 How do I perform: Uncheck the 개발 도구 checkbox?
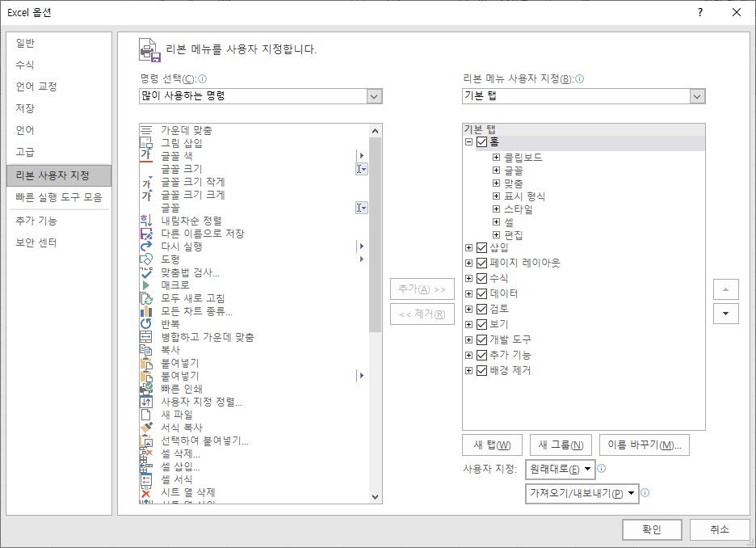(x=481, y=339)
